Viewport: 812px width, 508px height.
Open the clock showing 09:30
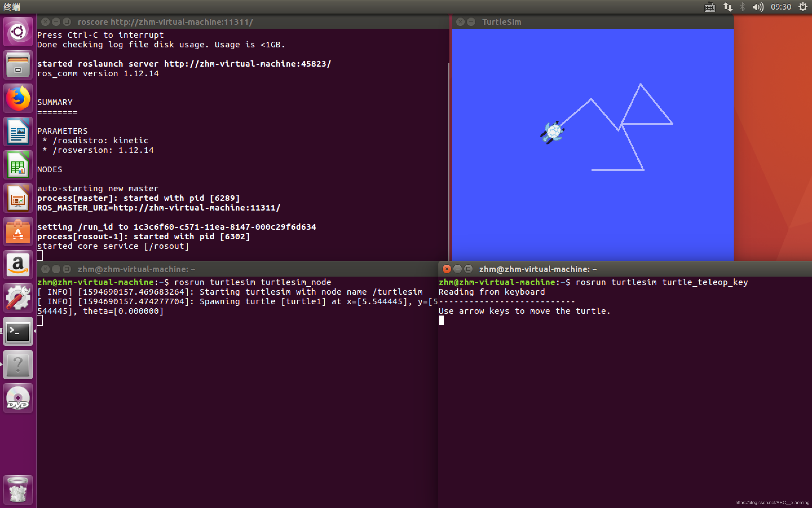(x=781, y=7)
